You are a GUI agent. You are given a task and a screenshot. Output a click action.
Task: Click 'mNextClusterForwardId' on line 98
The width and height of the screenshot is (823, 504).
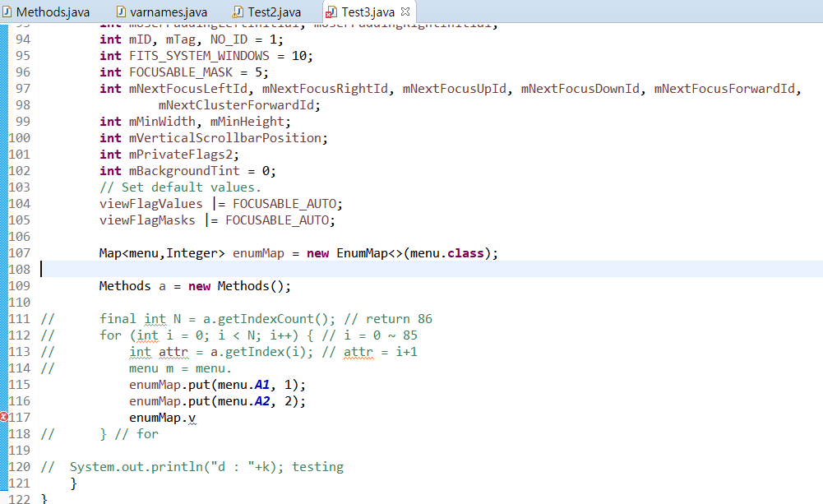click(236, 105)
